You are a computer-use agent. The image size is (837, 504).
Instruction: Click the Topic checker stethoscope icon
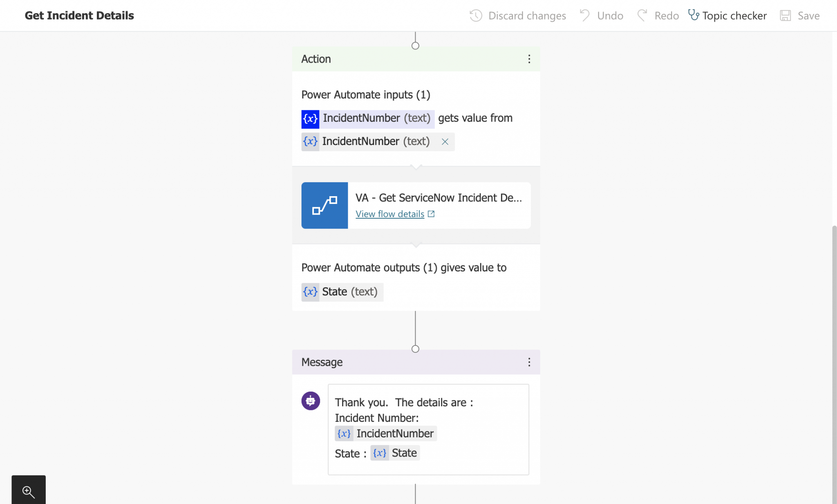[x=694, y=15]
